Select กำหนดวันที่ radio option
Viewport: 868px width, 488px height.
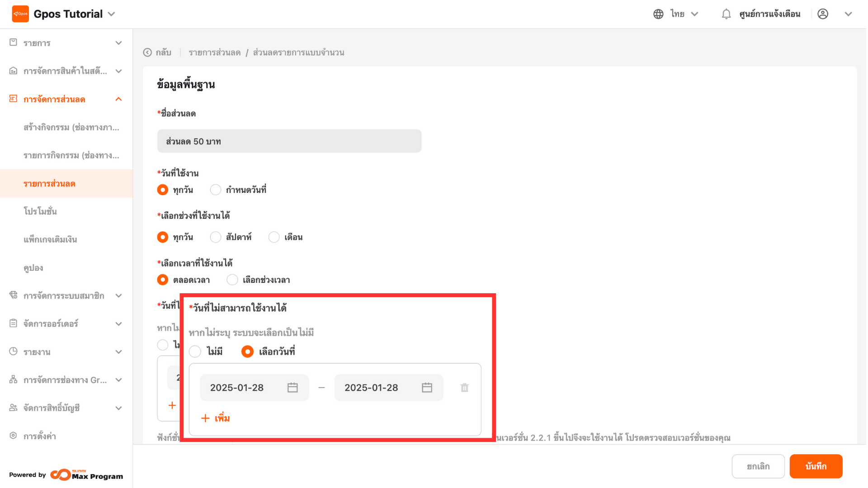[x=216, y=190]
